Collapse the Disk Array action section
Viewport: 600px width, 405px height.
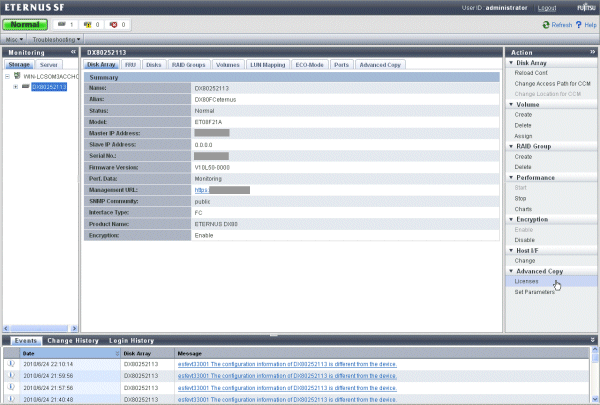click(x=511, y=63)
